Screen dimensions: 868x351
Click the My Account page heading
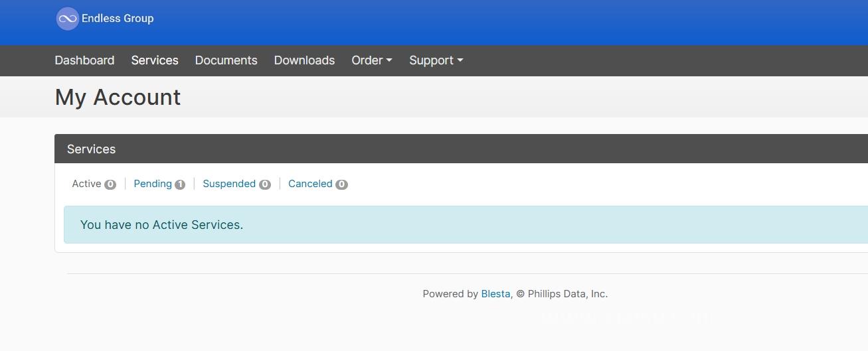pyautogui.click(x=118, y=98)
